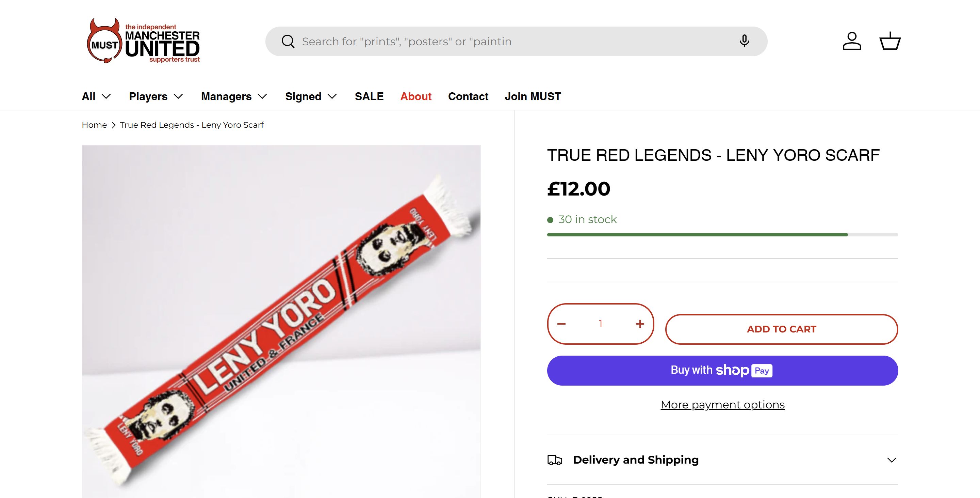Go to the SALE page
The width and height of the screenshot is (980, 498).
pos(369,96)
